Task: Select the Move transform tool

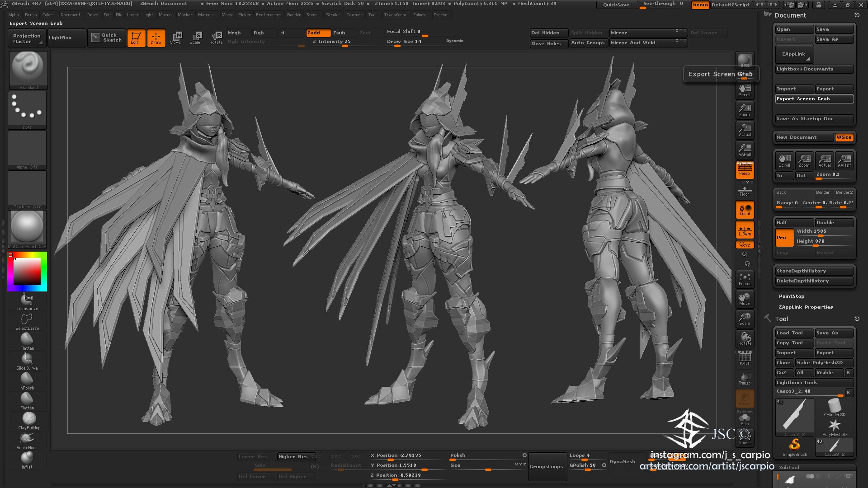Action: [x=175, y=38]
